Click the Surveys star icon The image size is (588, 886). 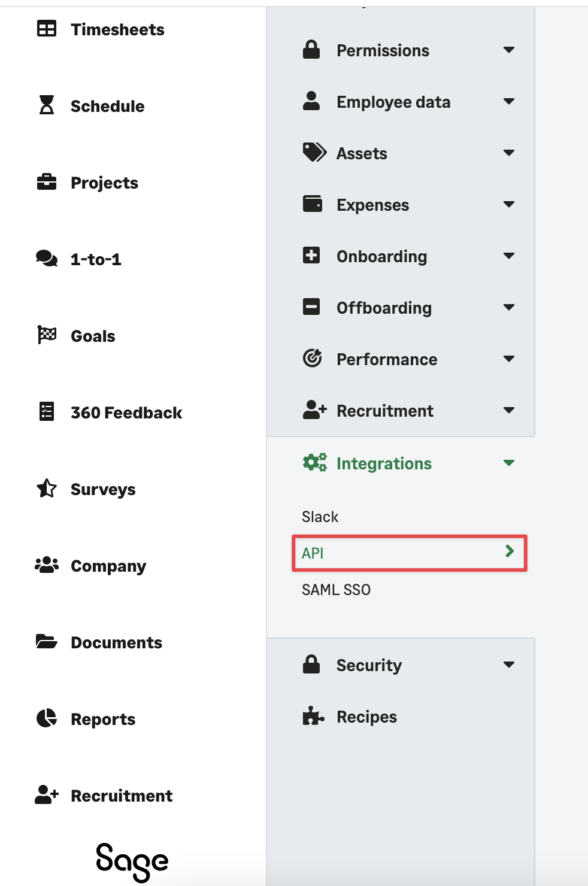coord(47,488)
